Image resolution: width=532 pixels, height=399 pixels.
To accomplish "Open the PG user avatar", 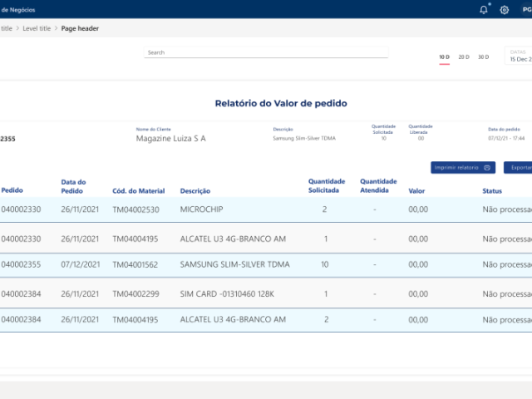I will [526, 10].
